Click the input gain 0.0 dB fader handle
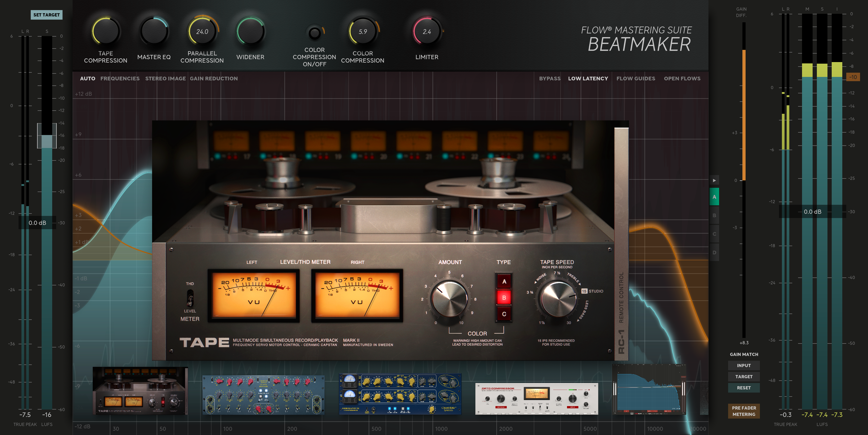 [37, 223]
